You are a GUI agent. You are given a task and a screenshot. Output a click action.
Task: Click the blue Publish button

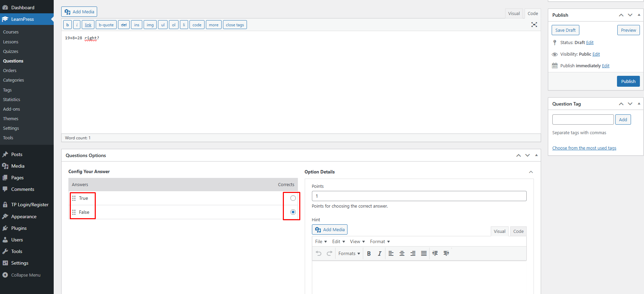628,81
